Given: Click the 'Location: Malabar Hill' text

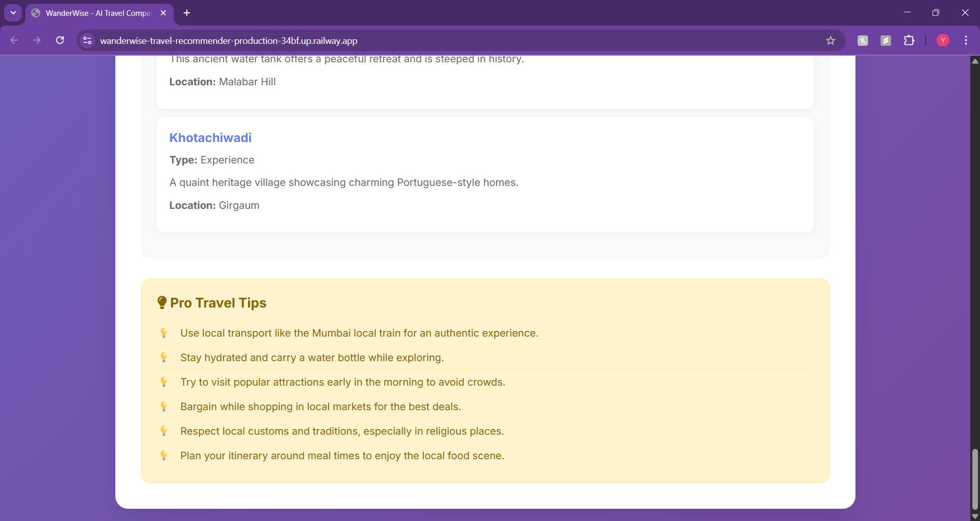Looking at the screenshot, I should coord(223,82).
